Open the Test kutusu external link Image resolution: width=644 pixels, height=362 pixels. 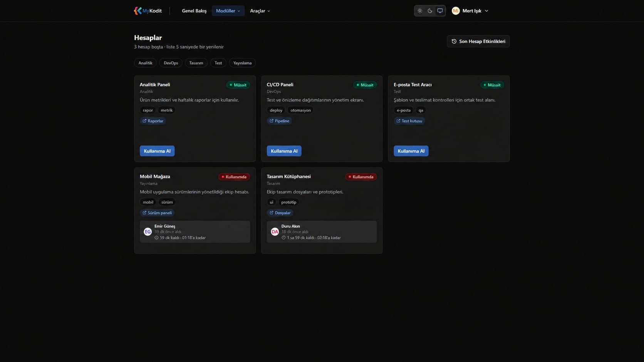[409, 121]
